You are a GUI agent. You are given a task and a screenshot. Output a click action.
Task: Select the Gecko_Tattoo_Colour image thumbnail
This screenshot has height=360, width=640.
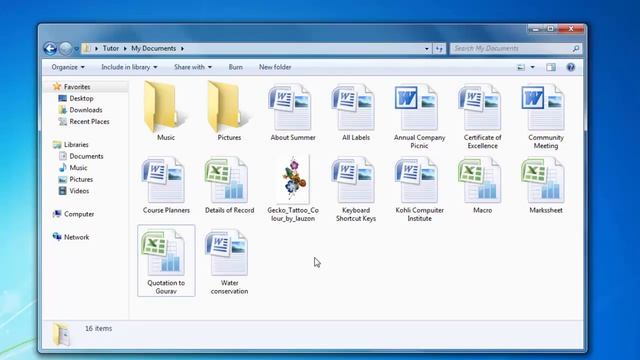(293, 179)
